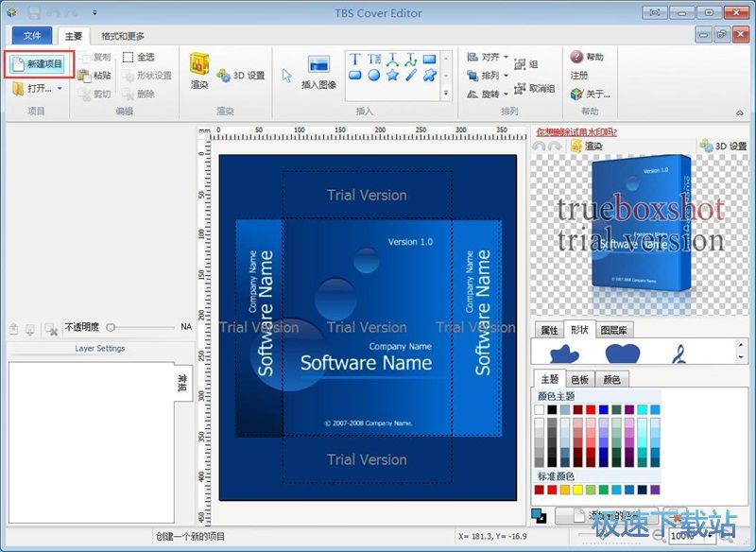Image resolution: width=756 pixels, height=552 pixels.
Task: Switch to 格式和更多 ribbon tab
Action: click(123, 36)
